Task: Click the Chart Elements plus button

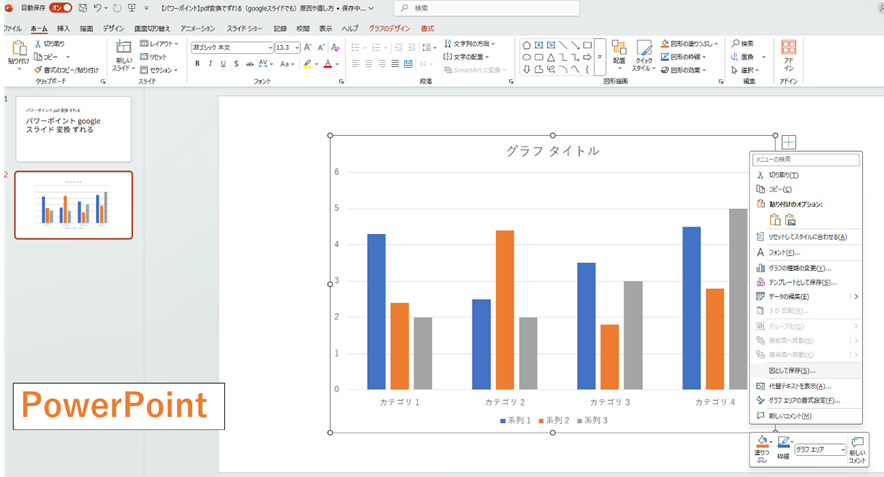Action: (x=789, y=143)
